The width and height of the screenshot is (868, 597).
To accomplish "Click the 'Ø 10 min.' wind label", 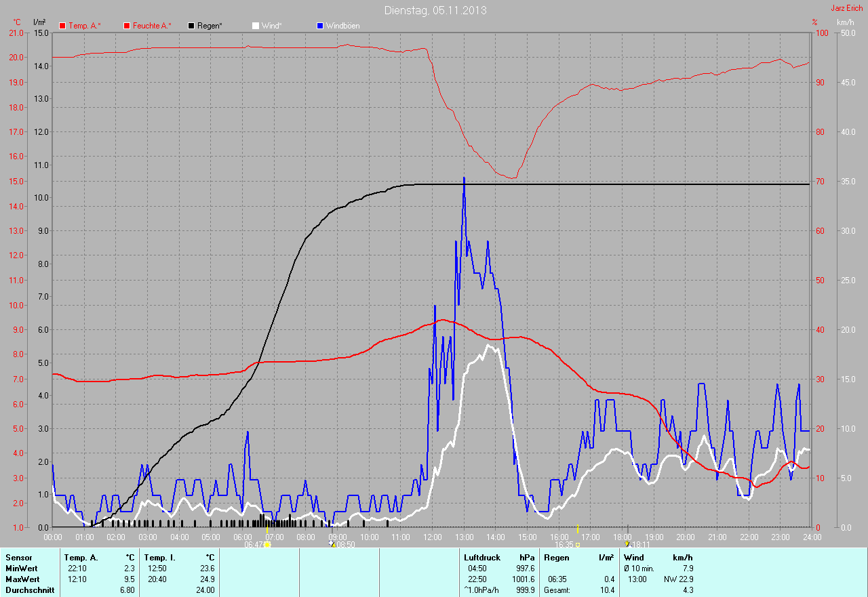I will coord(639,569).
